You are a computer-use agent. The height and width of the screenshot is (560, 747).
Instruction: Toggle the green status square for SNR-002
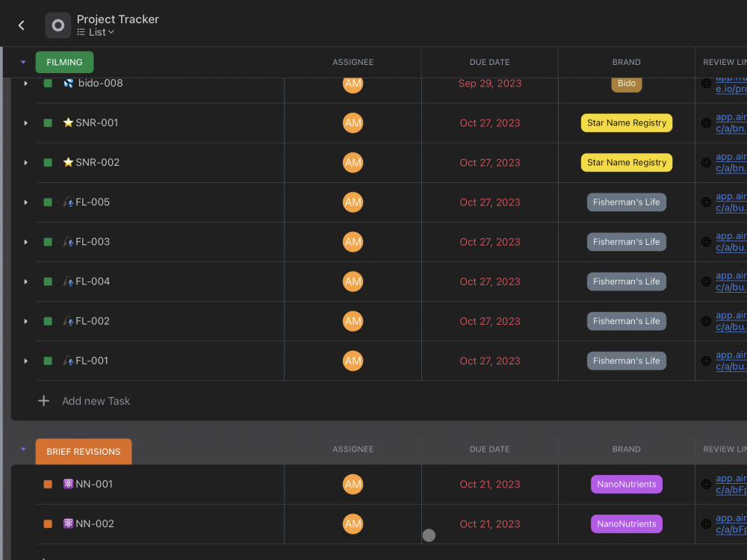(x=48, y=163)
